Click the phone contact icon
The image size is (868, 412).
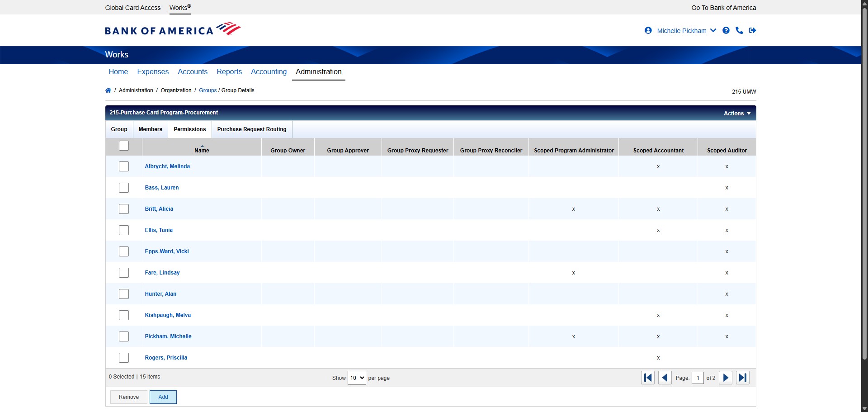pos(739,30)
